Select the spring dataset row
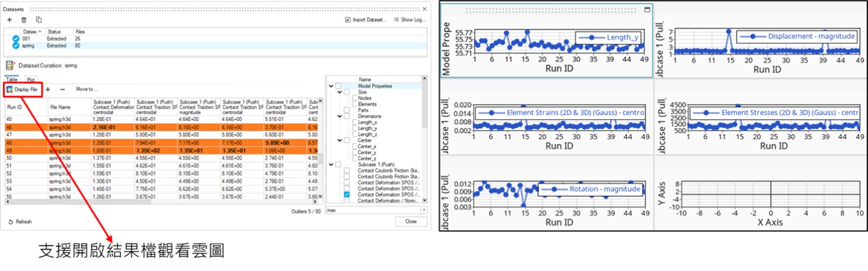 tap(28, 46)
